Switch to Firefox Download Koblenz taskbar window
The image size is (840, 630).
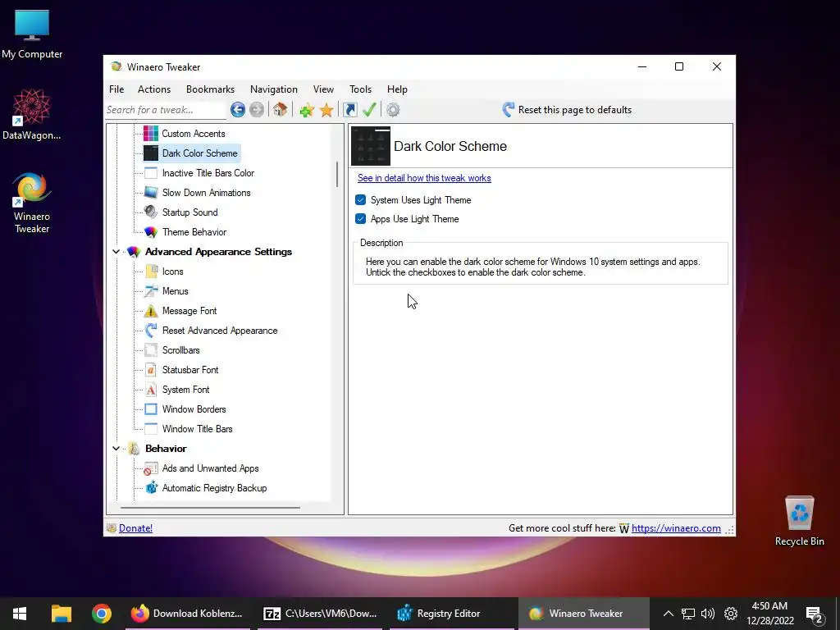(x=188, y=614)
